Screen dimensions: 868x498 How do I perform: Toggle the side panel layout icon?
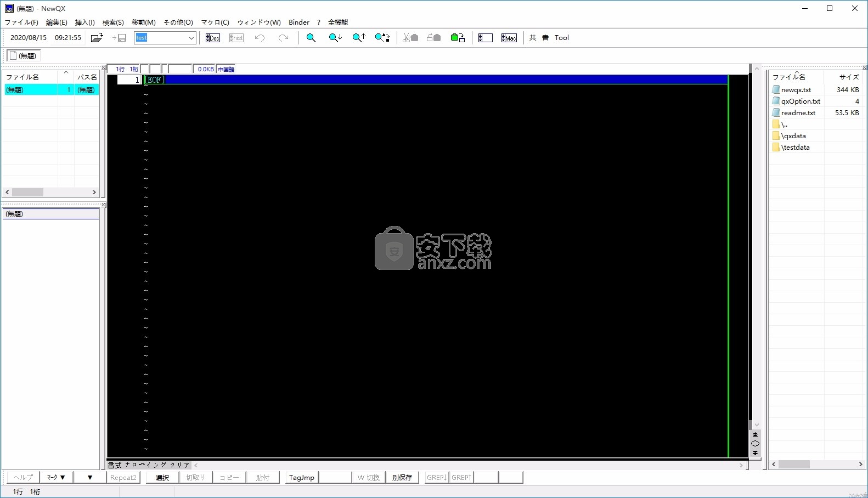click(486, 38)
